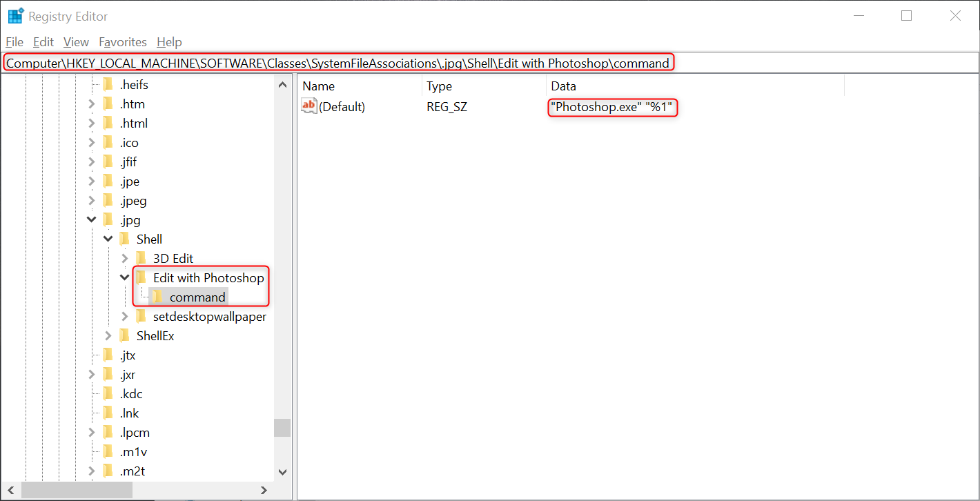The image size is (980, 501).
Task: Expand the .html key
Action: click(92, 124)
